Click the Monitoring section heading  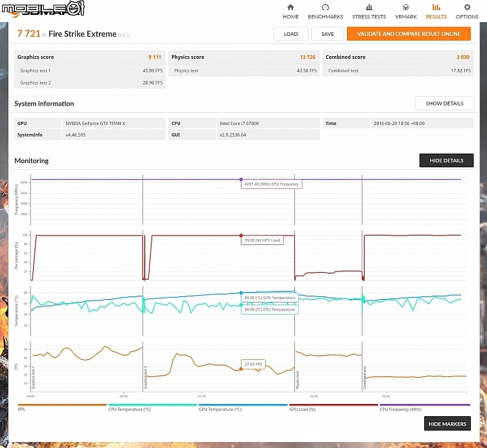coord(31,160)
